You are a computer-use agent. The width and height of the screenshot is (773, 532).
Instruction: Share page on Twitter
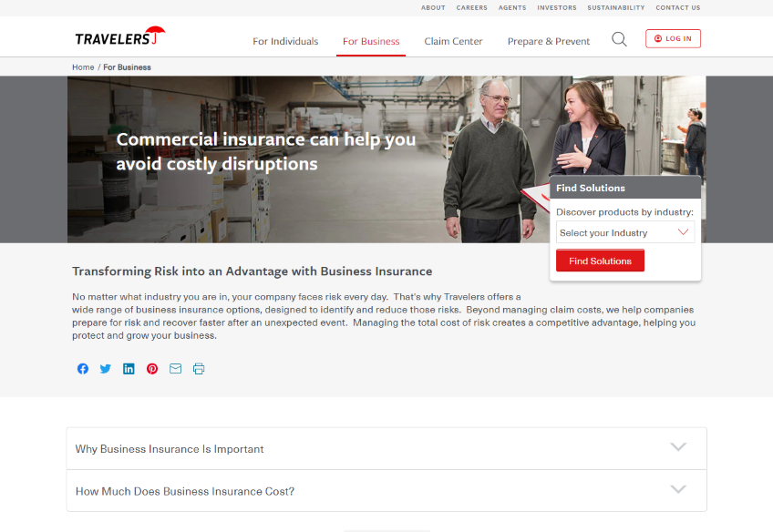pos(106,368)
